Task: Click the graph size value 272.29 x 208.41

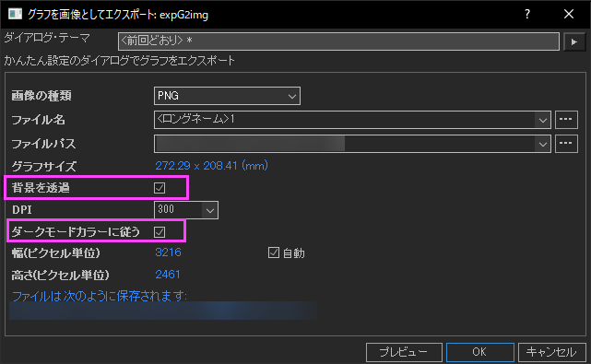Action: (211, 166)
